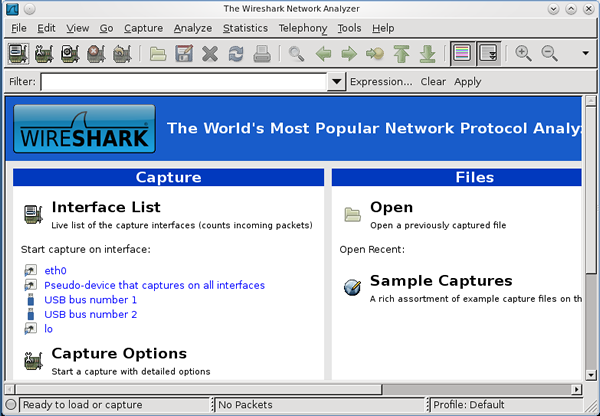Screen dimensions: 600x416
Task: Go back in packet history arrow
Action: click(x=323, y=54)
